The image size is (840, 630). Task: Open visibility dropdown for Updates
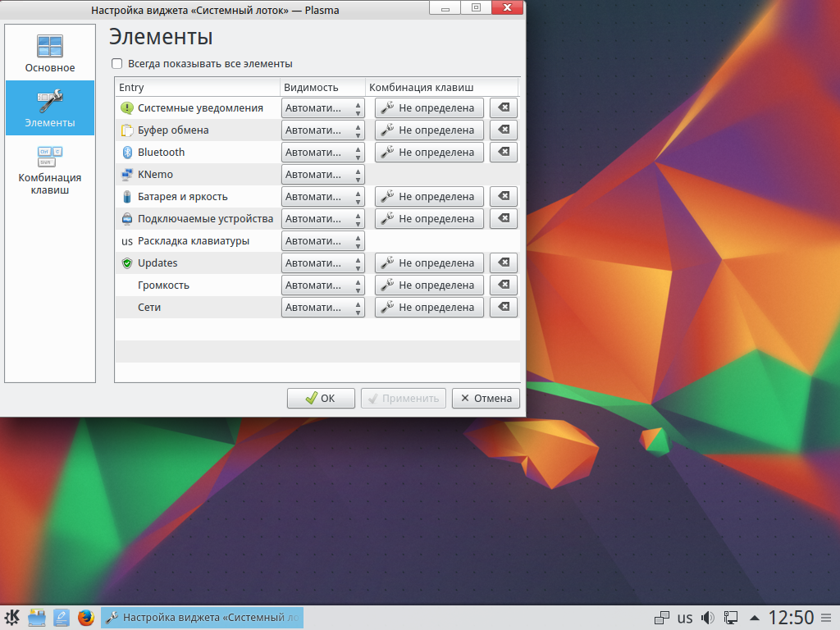coord(323,263)
